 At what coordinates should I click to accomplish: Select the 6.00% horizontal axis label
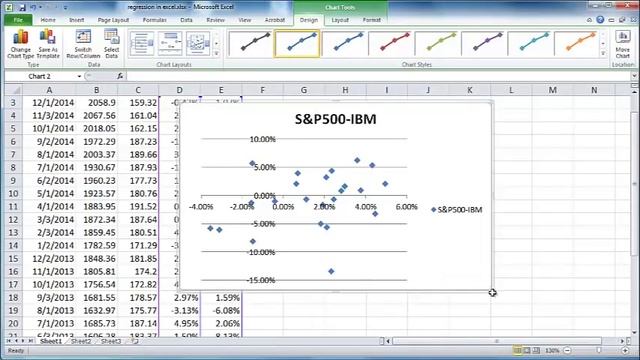tap(407, 207)
